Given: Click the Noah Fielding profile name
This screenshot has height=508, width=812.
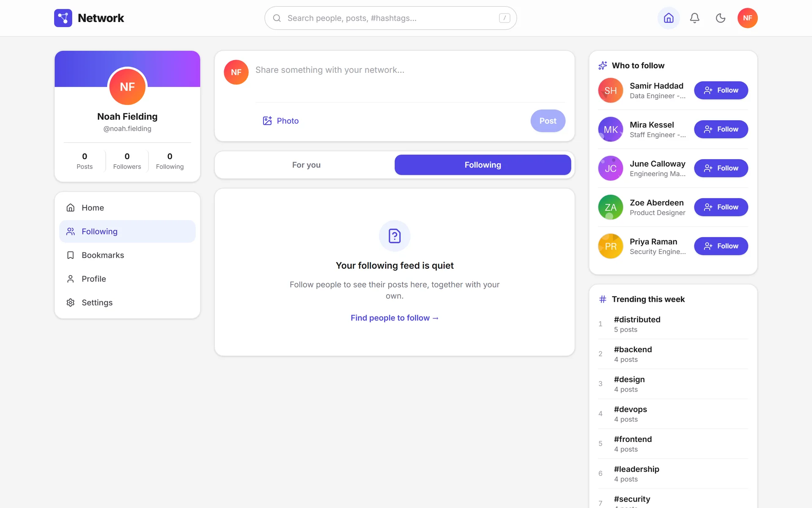Looking at the screenshot, I should click(127, 116).
